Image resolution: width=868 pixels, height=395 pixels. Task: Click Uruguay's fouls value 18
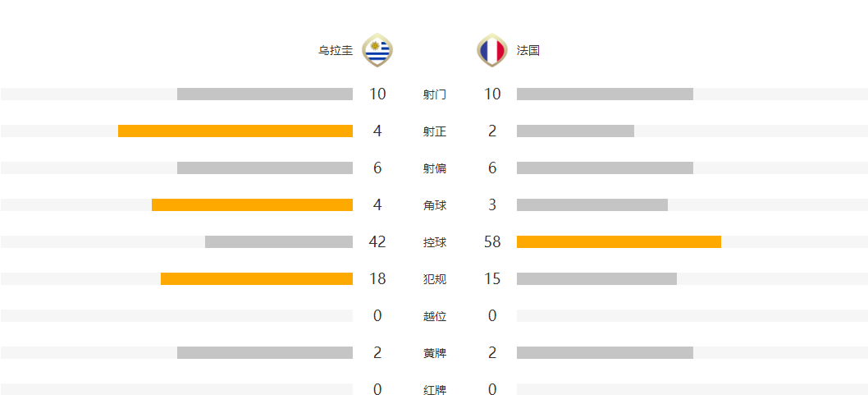tap(377, 278)
